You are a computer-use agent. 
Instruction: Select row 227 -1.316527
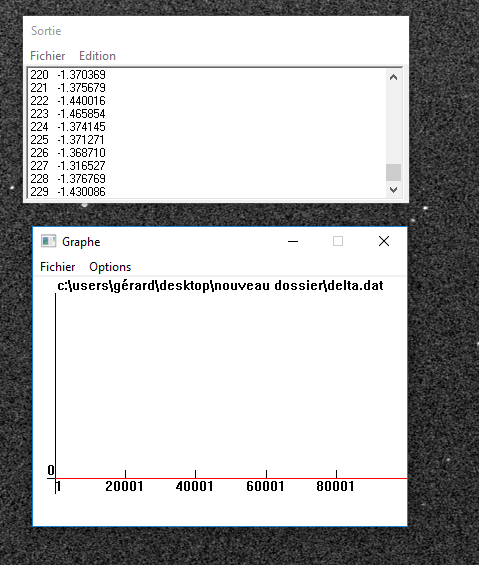[x=68, y=165]
